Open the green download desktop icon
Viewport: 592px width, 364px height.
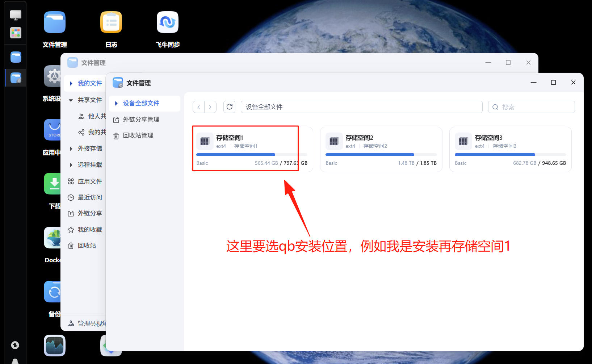(x=52, y=184)
